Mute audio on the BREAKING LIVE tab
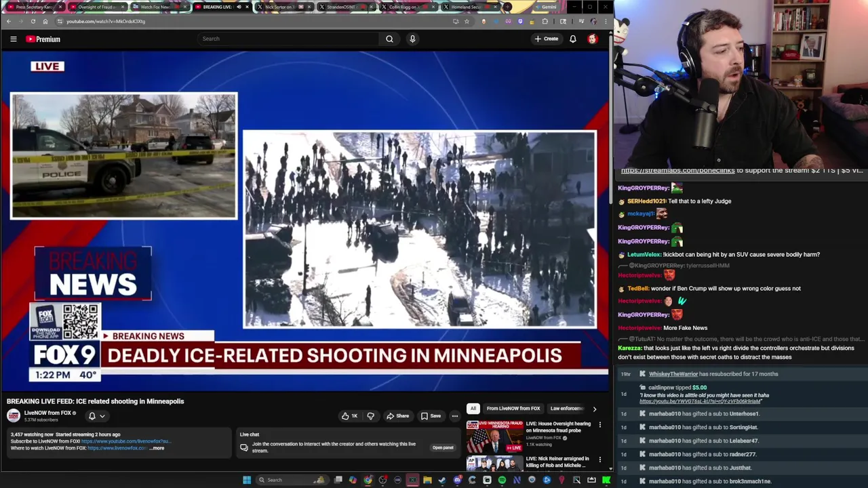Screen dimensions: 868x488 coord(239,7)
